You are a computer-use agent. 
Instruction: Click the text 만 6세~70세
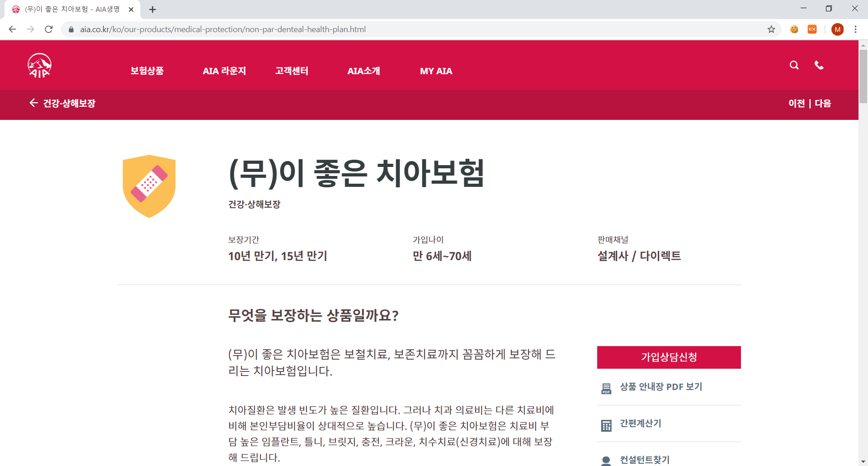pos(442,256)
